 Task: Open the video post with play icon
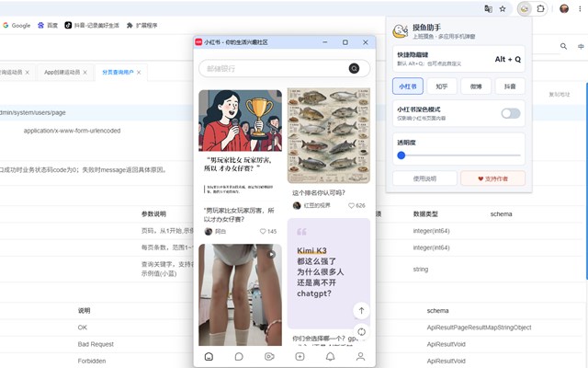(x=240, y=294)
